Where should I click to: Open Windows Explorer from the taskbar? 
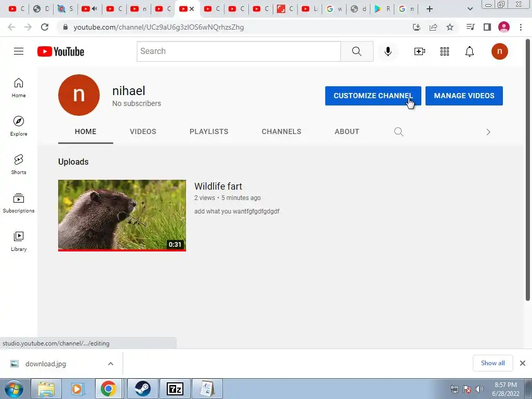point(46,389)
